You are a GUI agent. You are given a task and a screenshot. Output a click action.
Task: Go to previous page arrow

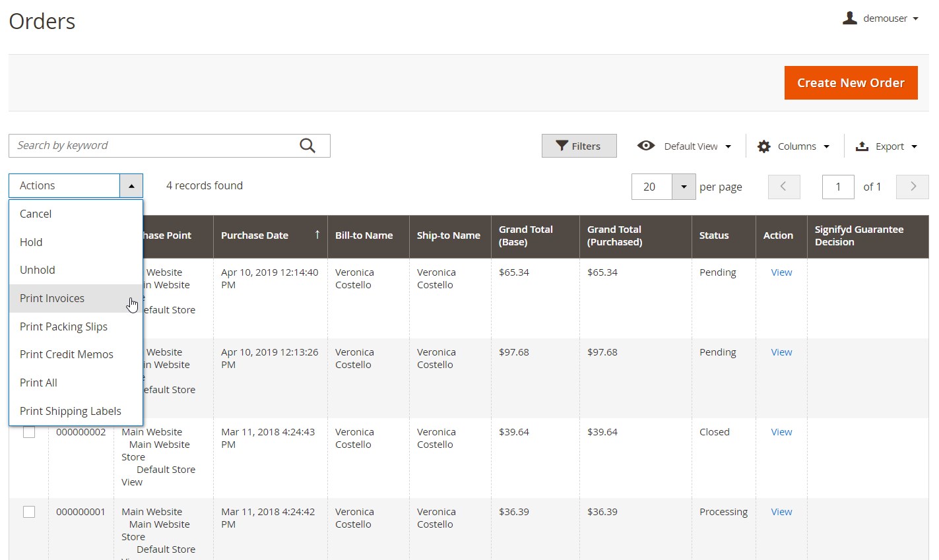pyautogui.click(x=784, y=187)
